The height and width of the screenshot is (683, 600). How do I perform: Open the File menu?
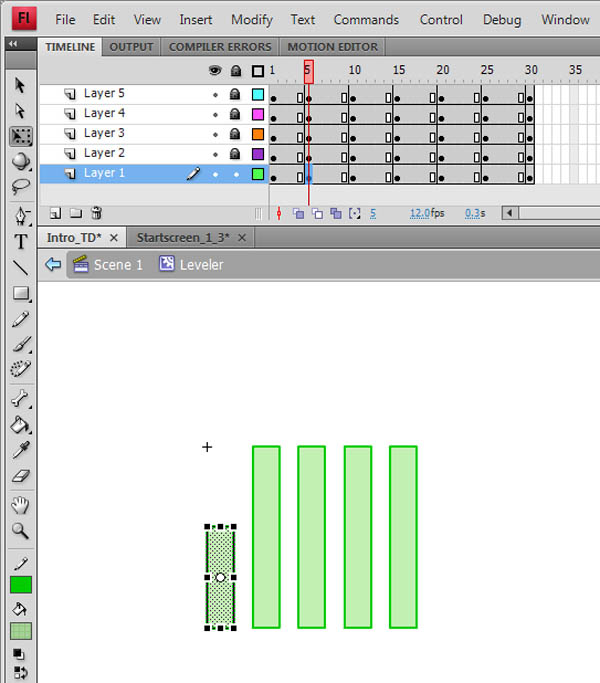65,20
